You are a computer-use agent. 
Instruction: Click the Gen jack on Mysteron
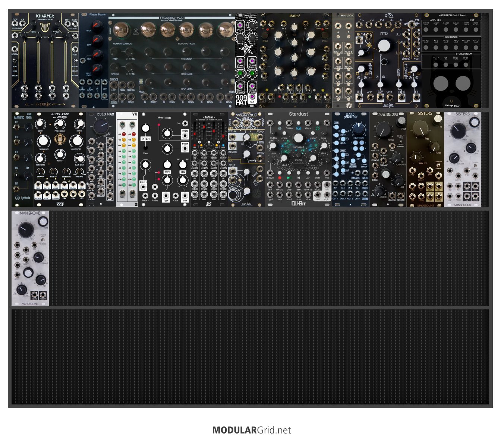pyautogui.click(x=185, y=196)
